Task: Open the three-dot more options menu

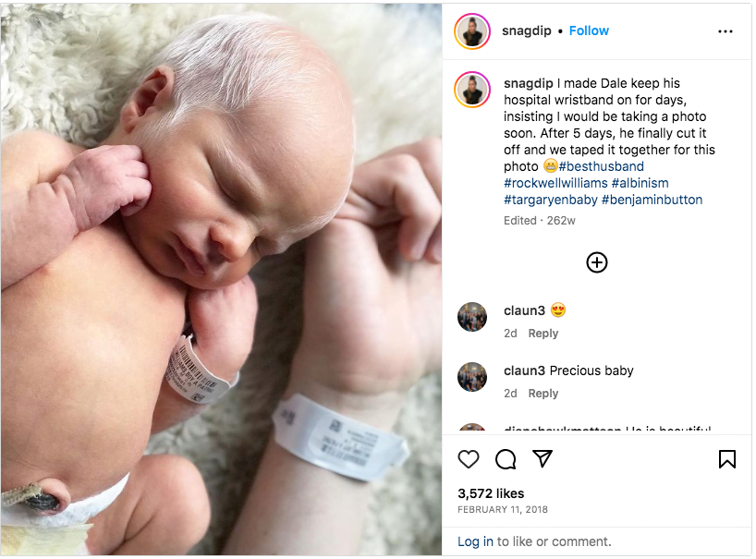Action: point(726,31)
